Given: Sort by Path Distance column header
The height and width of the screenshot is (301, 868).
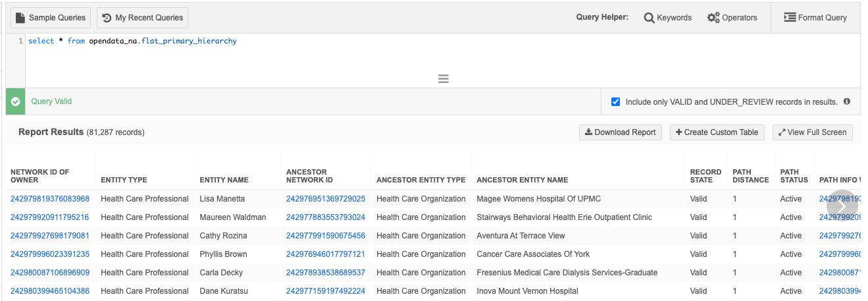Looking at the screenshot, I should point(750,176).
